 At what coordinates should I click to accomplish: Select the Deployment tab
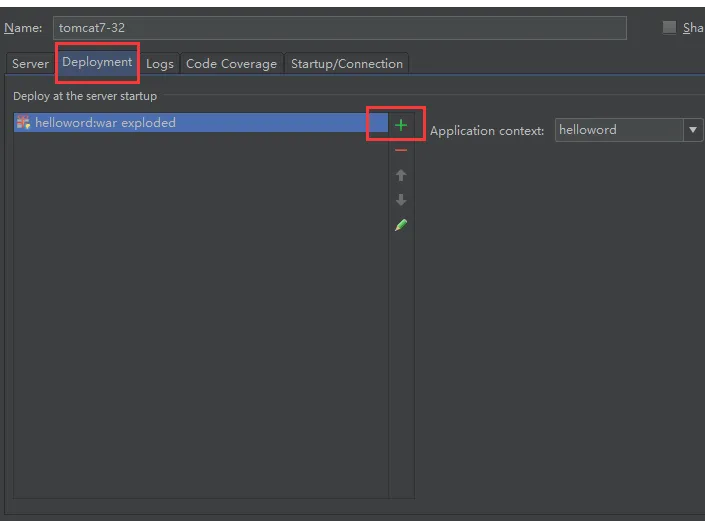[x=97, y=62]
